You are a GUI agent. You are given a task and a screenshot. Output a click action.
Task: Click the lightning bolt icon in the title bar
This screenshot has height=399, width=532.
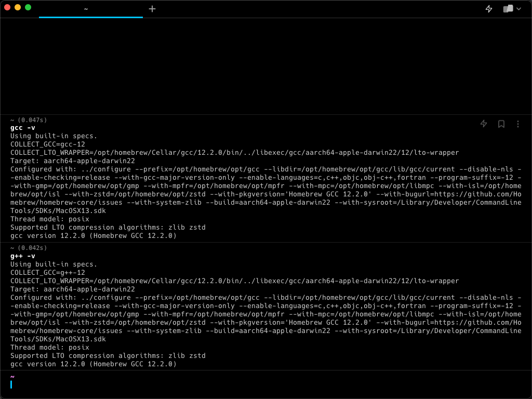488,9
